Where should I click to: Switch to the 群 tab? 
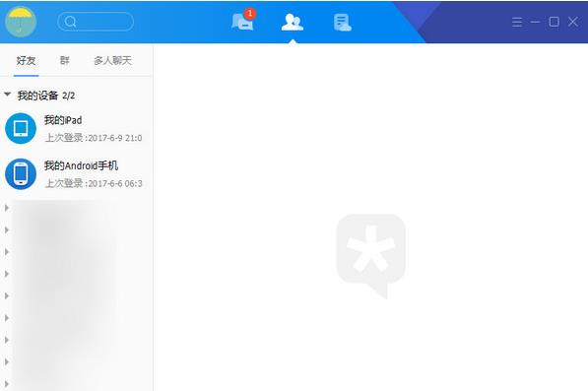coord(64,60)
